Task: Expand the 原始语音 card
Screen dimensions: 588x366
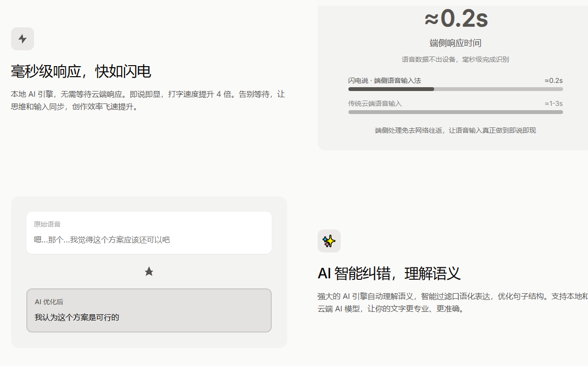Action: (149, 232)
